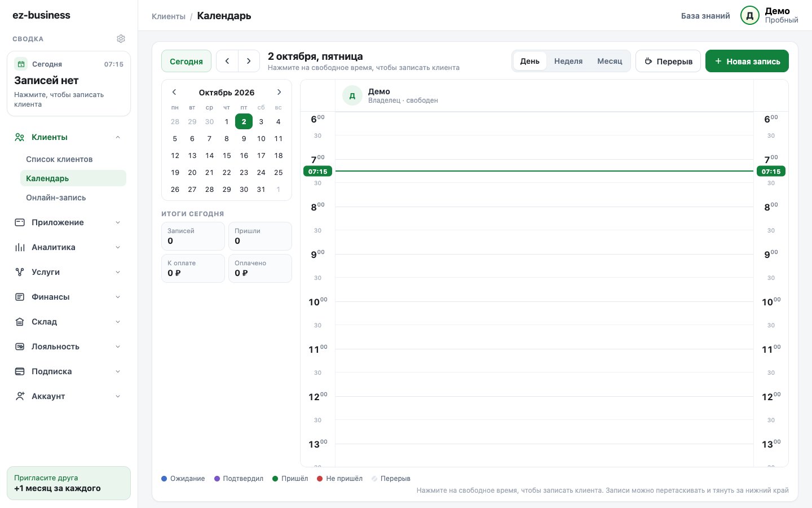Open the Демо profile avatar in header
Screen dimensions: 812x508
pos(750,16)
